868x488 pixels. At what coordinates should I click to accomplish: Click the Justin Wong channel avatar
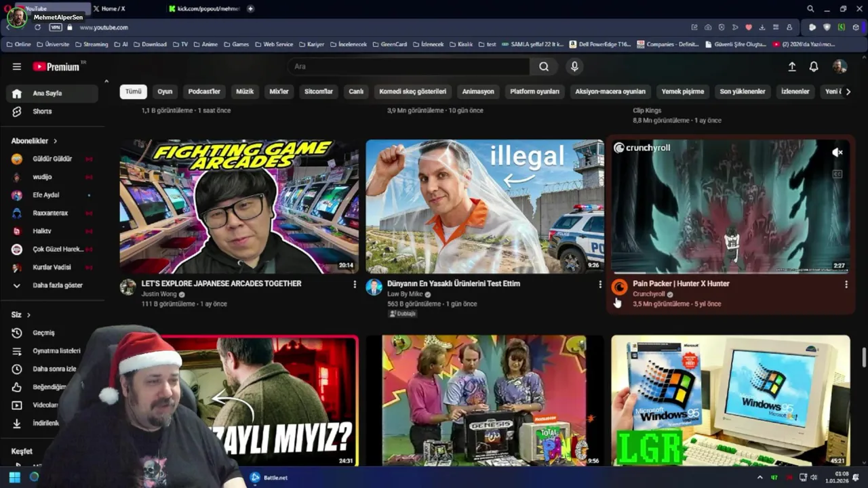pos(128,287)
